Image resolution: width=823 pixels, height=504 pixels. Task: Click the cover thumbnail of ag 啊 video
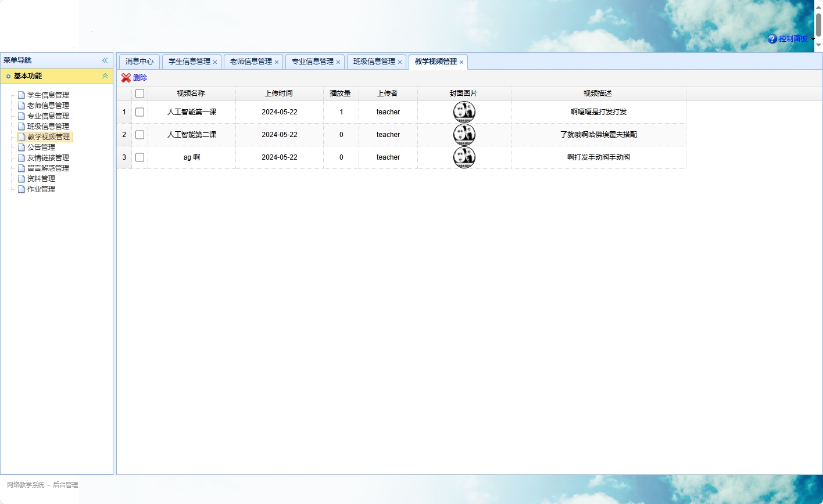[464, 157]
